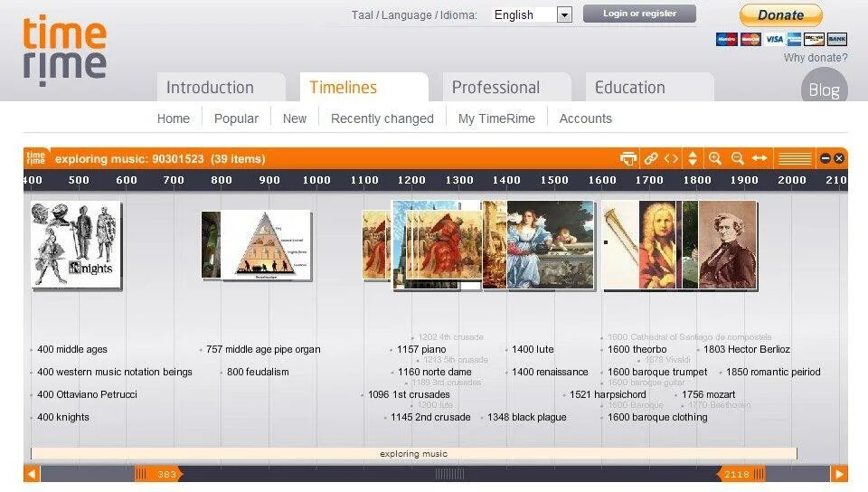
Task: Select the 1157 piano event
Action: click(x=421, y=349)
